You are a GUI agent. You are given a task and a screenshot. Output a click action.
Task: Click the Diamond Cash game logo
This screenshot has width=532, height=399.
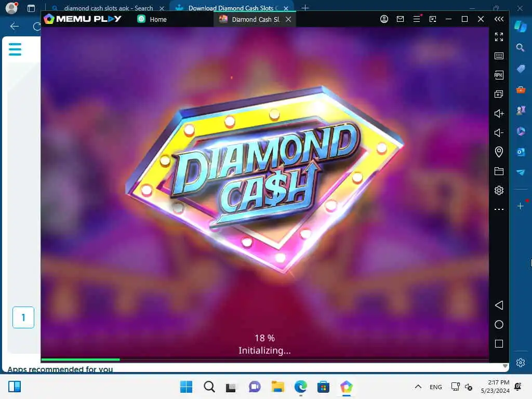[x=264, y=179]
